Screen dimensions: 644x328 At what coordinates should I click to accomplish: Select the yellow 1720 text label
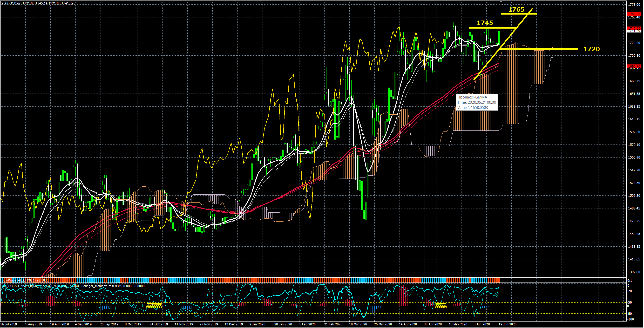click(591, 49)
